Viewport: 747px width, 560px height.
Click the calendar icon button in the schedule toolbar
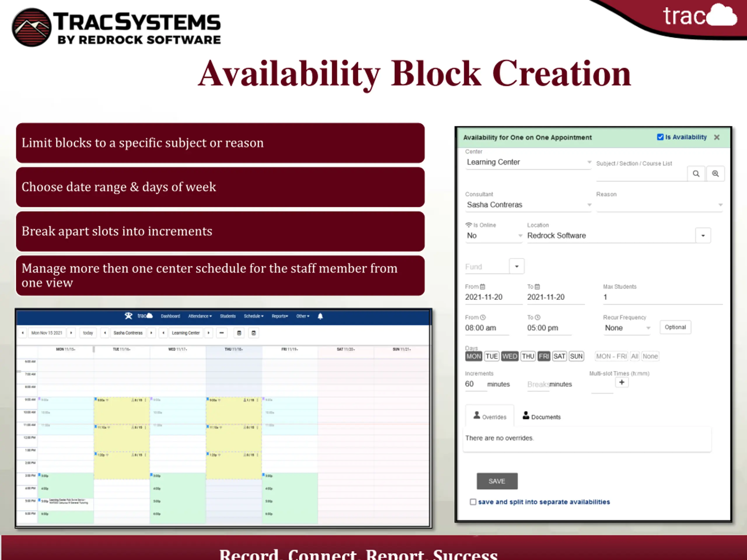coord(239,333)
